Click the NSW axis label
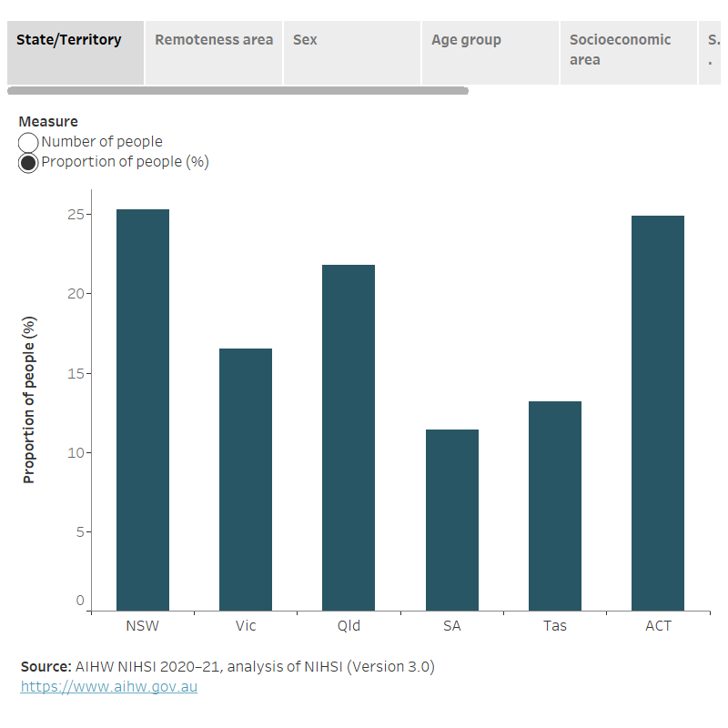Image resolution: width=728 pixels, height=728 pixels. [x=141, y=625]
